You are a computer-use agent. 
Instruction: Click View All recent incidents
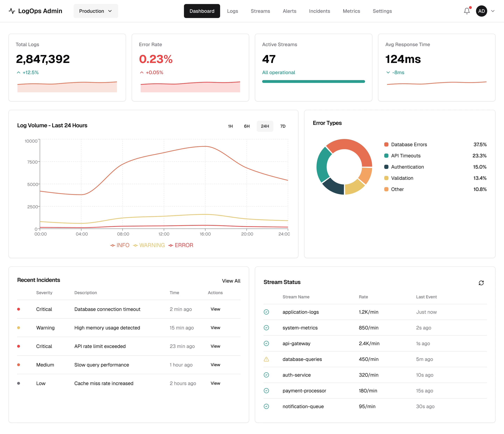(231, 281)
